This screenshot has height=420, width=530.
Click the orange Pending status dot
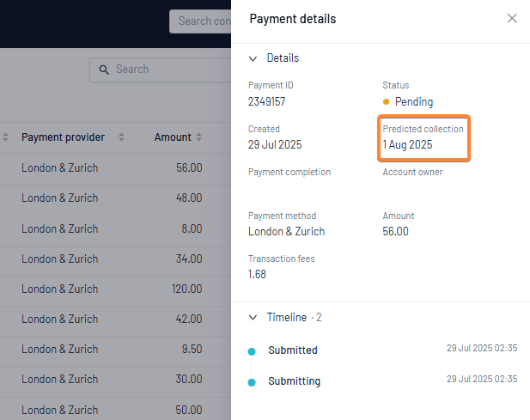[x=386, y=101]
